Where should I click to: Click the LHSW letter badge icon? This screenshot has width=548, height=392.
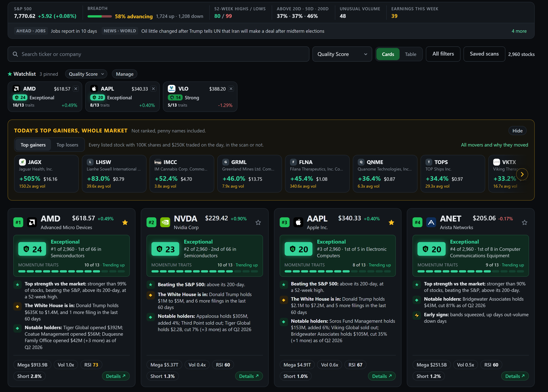[x=90, y=162]
